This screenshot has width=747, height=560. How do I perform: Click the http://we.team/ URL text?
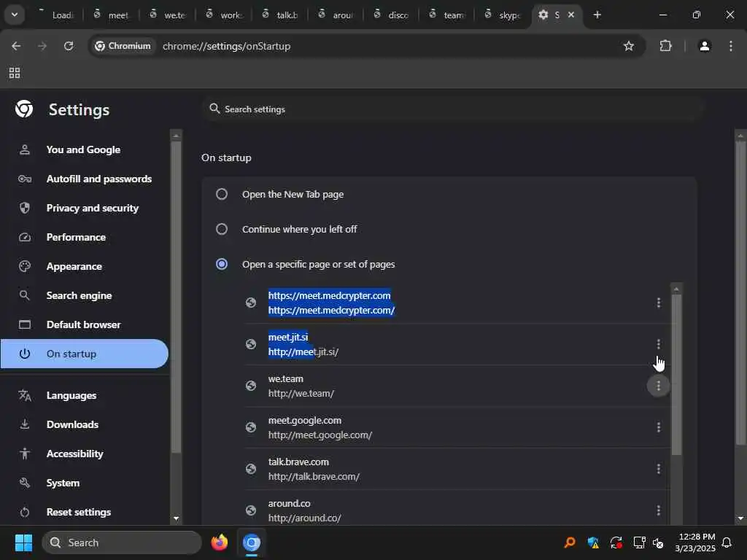click(x=301, y=393)
